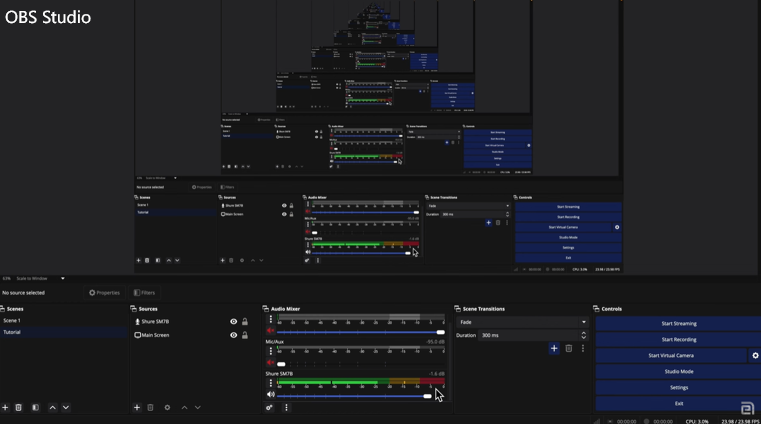Click the -95.0 dB Mic/Aux readout

(435, 342)
